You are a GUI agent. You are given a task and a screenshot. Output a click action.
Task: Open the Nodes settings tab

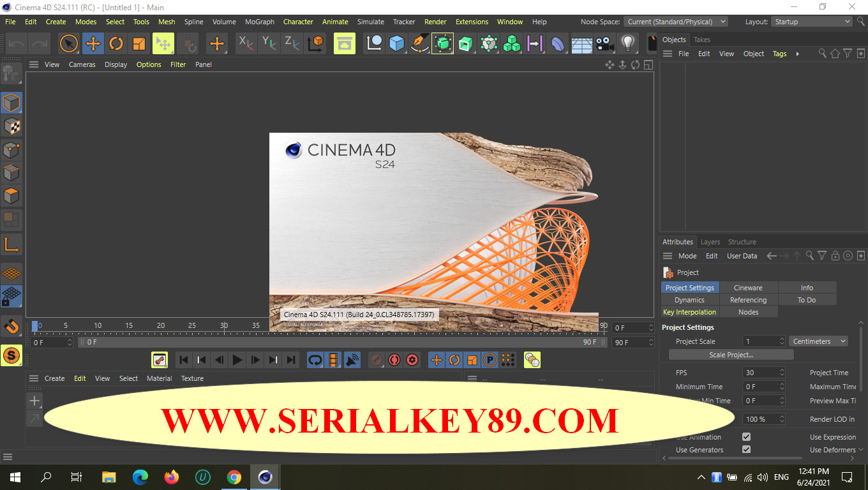tap(748, 312)
